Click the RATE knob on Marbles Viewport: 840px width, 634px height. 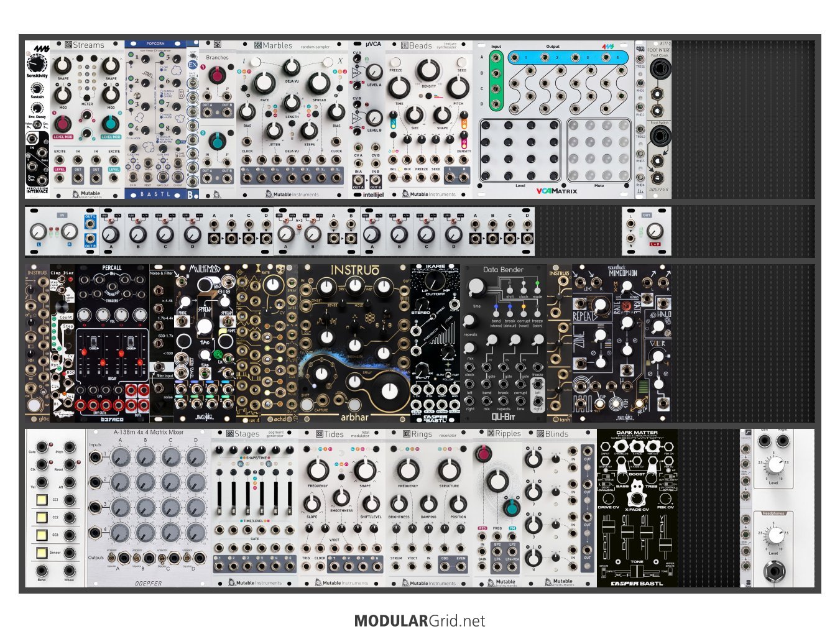click(264, 82)
